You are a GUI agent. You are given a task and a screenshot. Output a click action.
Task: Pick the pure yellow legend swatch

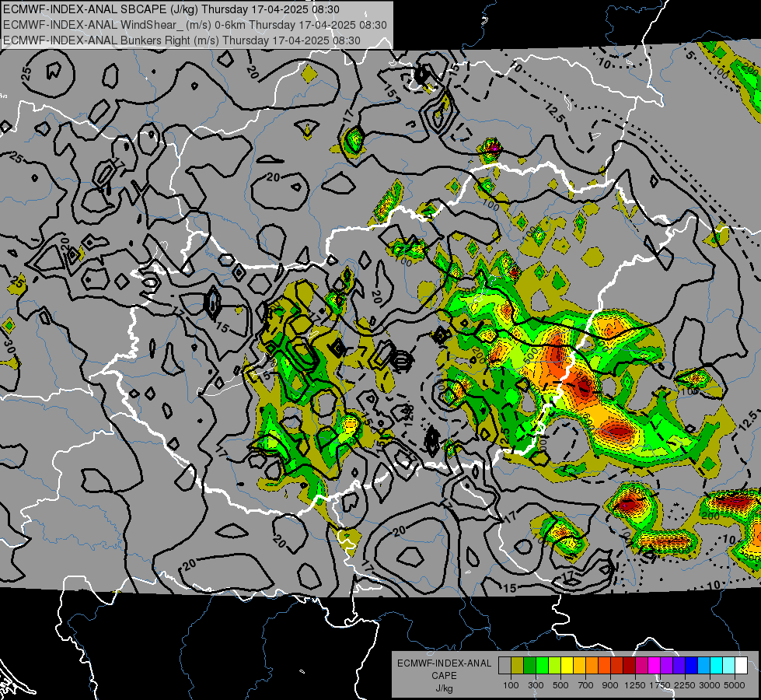567,665
